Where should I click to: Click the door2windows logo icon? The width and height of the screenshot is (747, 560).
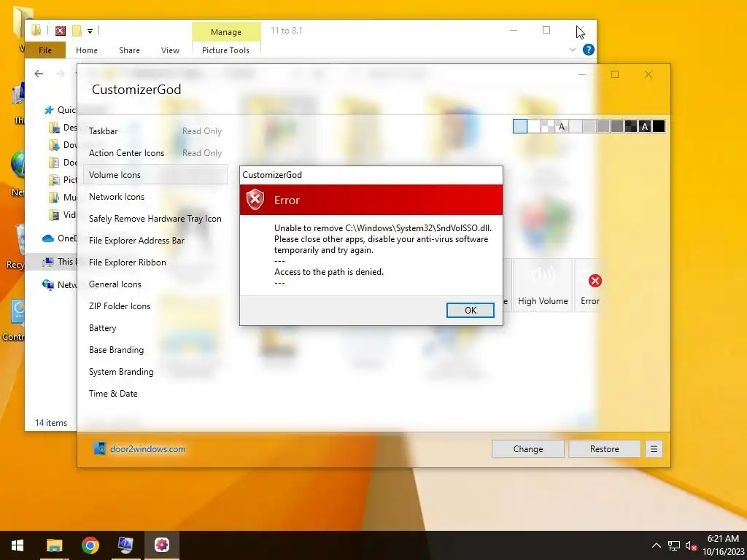(99, 448)
